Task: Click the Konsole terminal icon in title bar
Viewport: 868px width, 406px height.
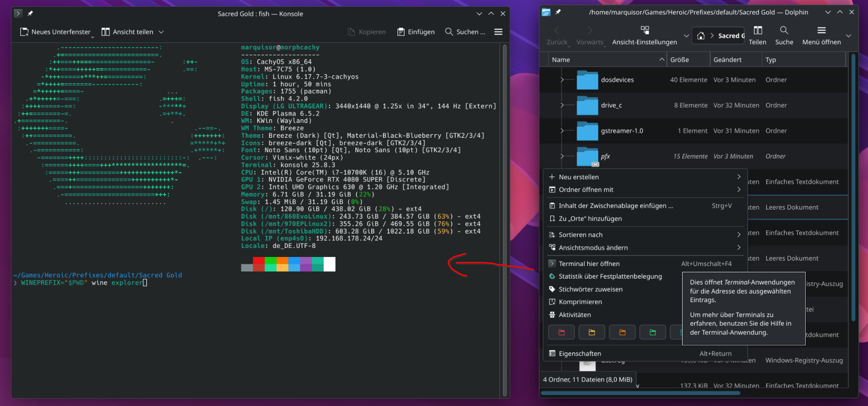Action: [18, 14]
